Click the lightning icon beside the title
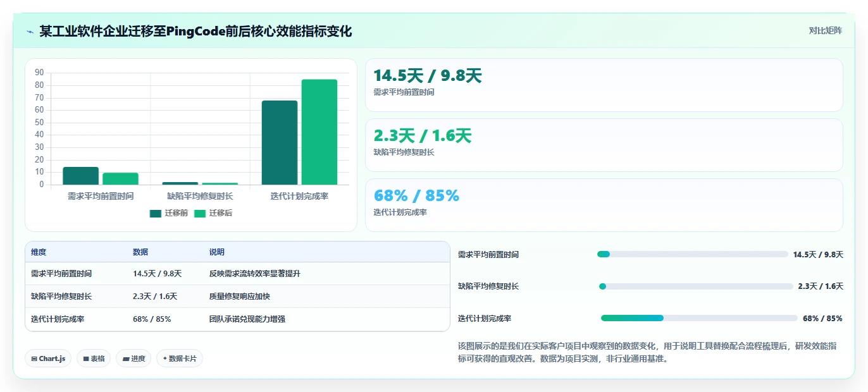 tap(30, 32)
